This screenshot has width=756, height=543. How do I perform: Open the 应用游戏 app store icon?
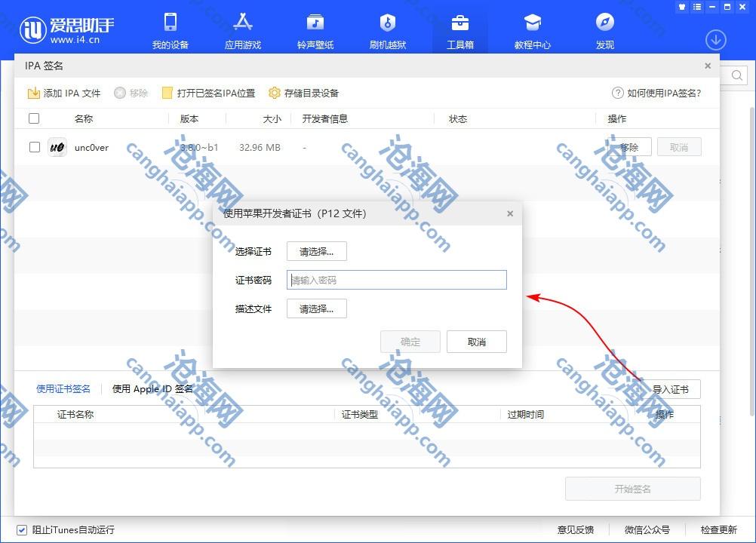click(243, 23)
